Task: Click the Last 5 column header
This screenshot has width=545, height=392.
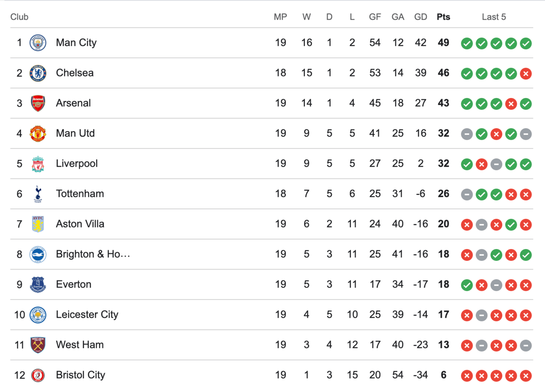Action: (x=494, y=17)
